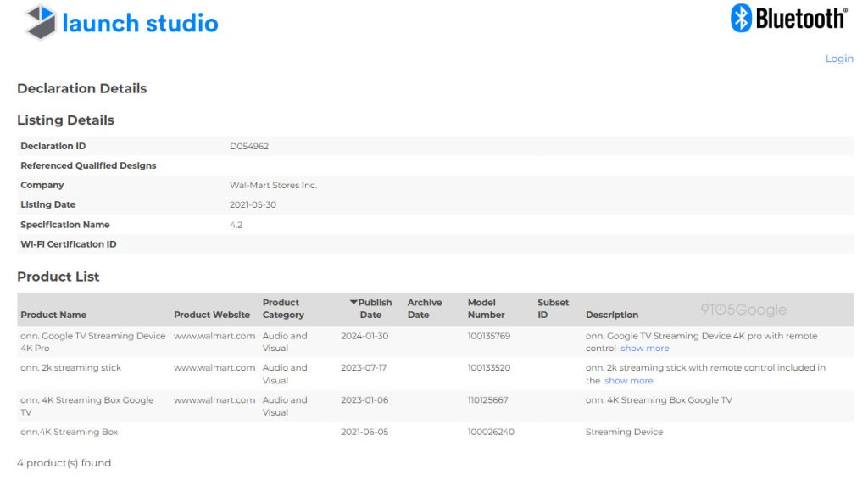Select the onn. 2k streaming stick product name
The image size is (868, 486).
coord(71,368)
